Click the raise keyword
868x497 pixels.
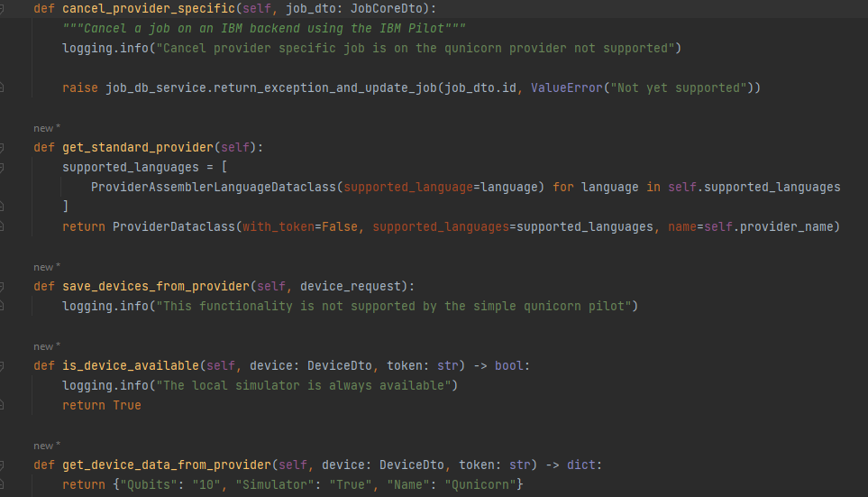pos(79,88)
